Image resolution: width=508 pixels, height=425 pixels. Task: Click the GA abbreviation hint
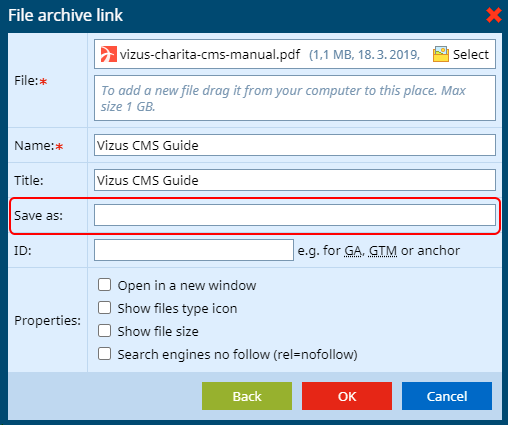coord(353,251)
